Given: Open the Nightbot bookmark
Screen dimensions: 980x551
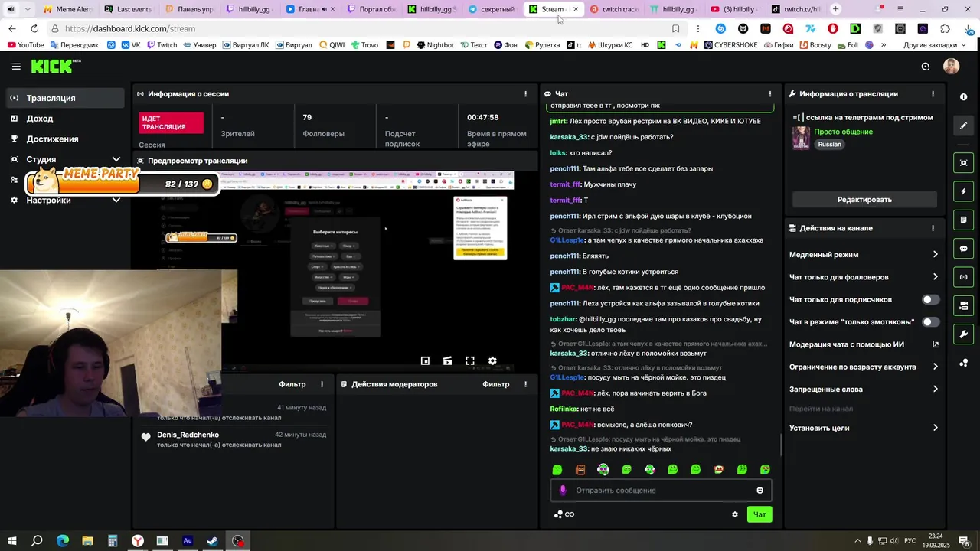Looking at the screenshot, I should tap(436, 45).
